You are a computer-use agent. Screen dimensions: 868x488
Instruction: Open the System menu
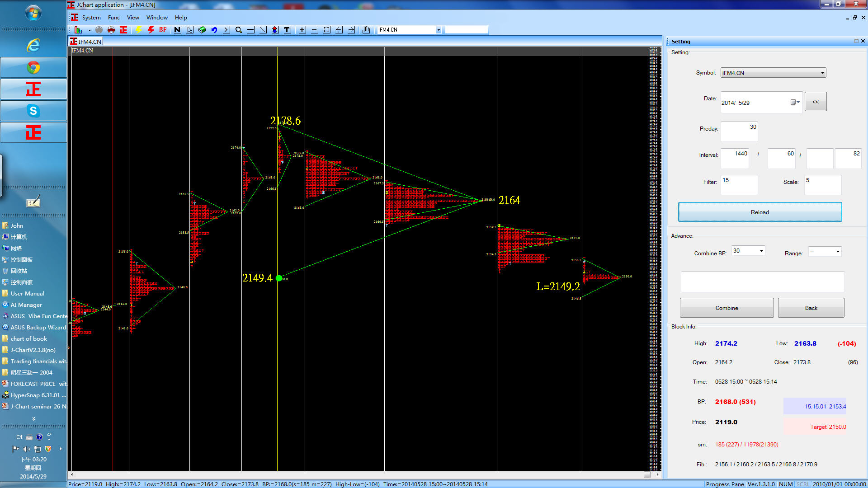[91, 18]
